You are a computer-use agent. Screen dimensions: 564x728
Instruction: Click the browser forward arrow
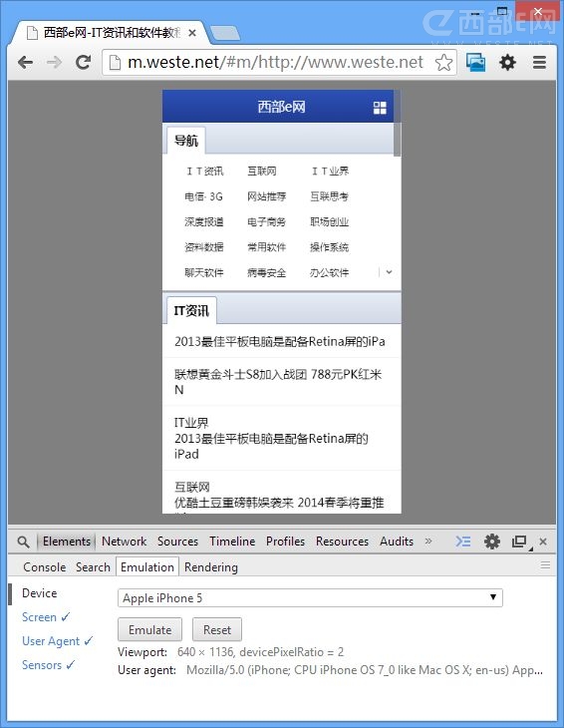coord(54,62)
